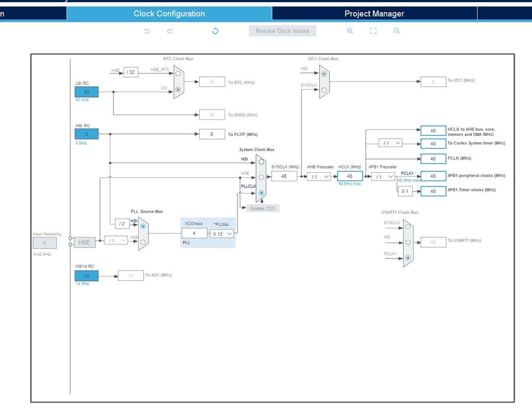This screenshot has height=411, width=532.
Task: Click the 'PLL Source Mux' label
Action: (147, 211)
